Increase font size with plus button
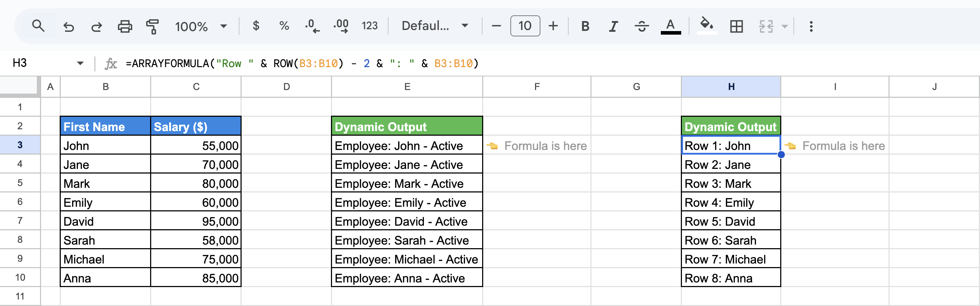 click(x=553, y=26)
